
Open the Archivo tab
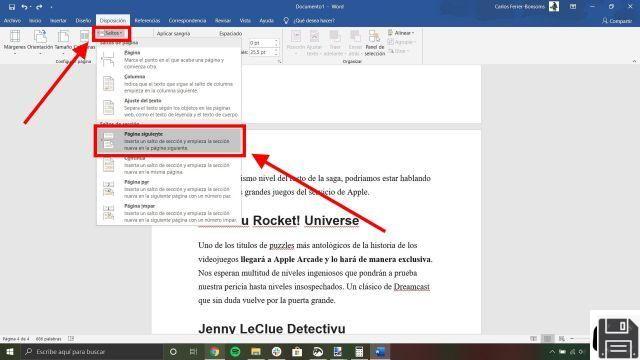pos(12,20)
